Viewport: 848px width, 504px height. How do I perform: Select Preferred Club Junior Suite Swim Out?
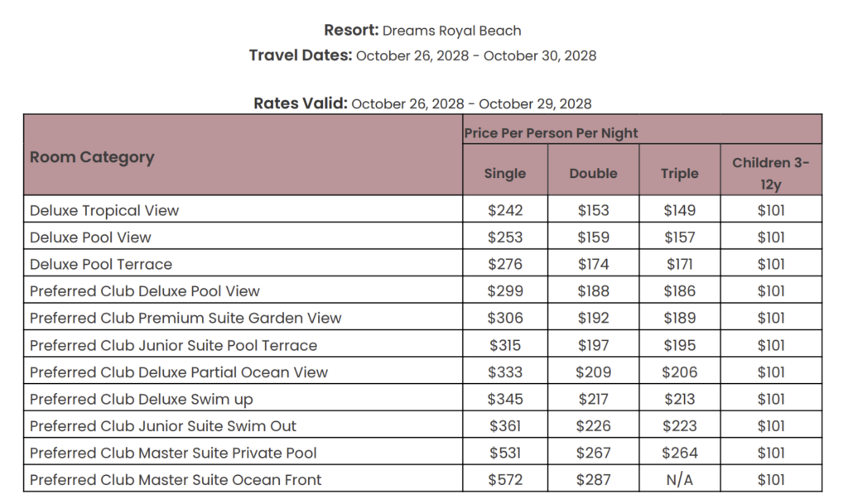[163, 426]
